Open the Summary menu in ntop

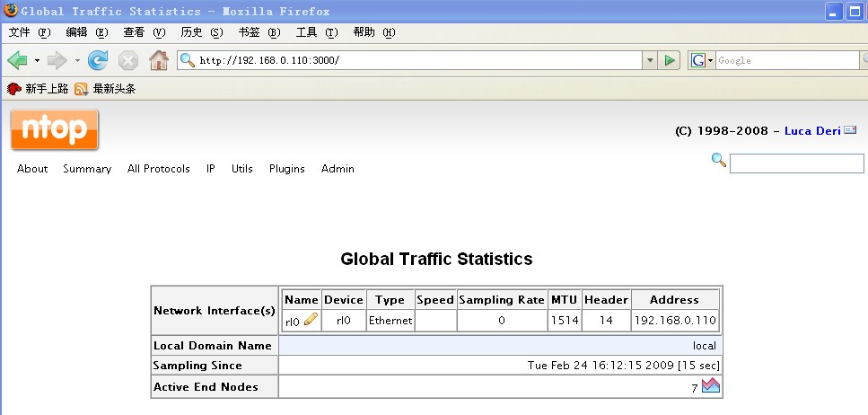87,169
